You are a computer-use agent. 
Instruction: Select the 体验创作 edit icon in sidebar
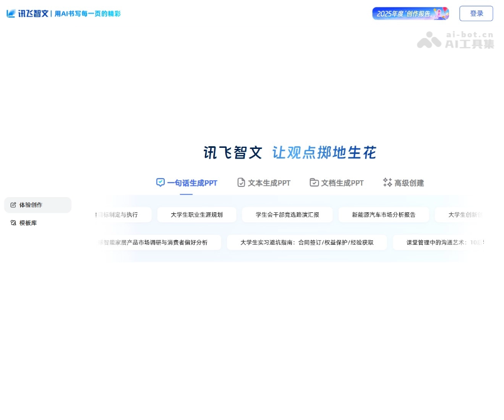12,205
